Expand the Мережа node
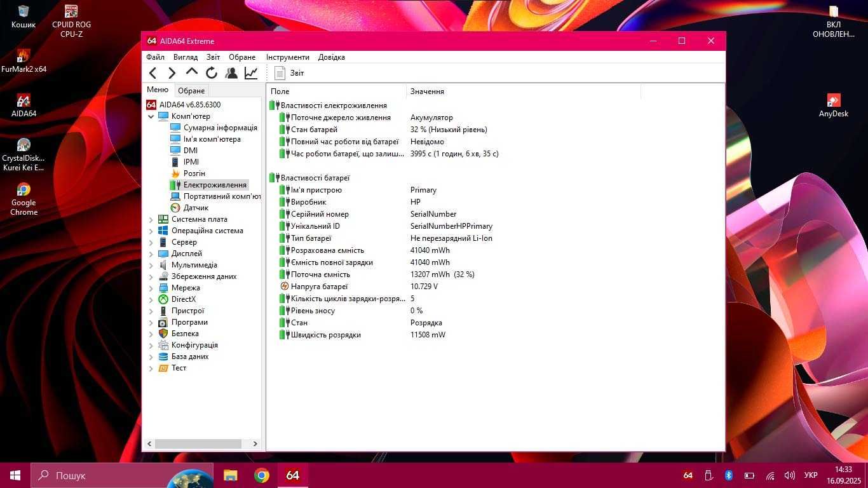This screenshot has width=868, height=488. click(x=151, y=288)
